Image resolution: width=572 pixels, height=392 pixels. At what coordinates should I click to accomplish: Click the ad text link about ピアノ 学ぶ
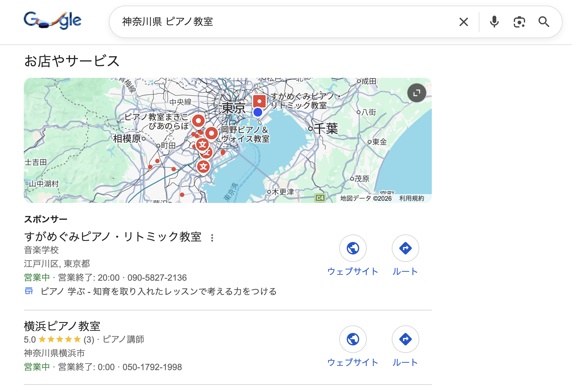click(158, 291)
